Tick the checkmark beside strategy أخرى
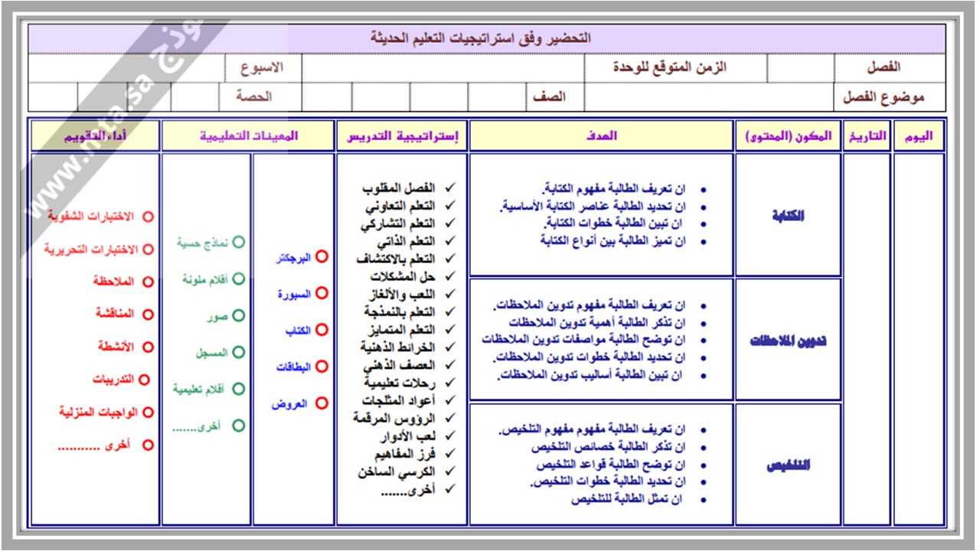The width and height of the screenshot is (980, 551). pyautogui.click(x=450, y=489)
